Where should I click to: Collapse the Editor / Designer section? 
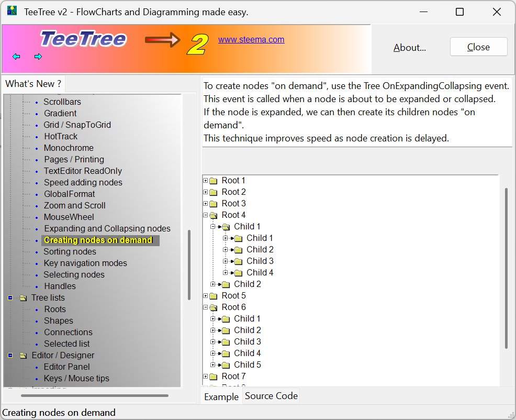point(10,356)
